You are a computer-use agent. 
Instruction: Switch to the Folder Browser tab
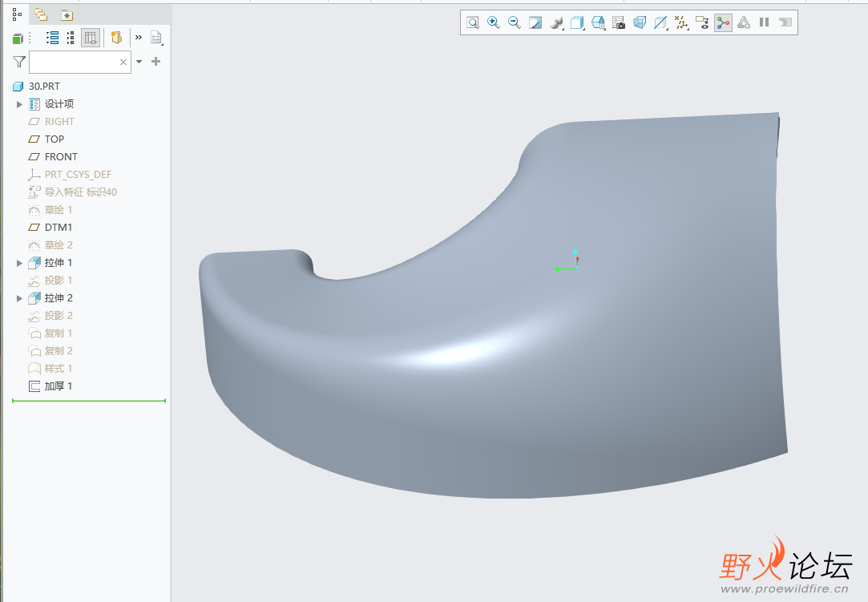click(x=40, y=14)
